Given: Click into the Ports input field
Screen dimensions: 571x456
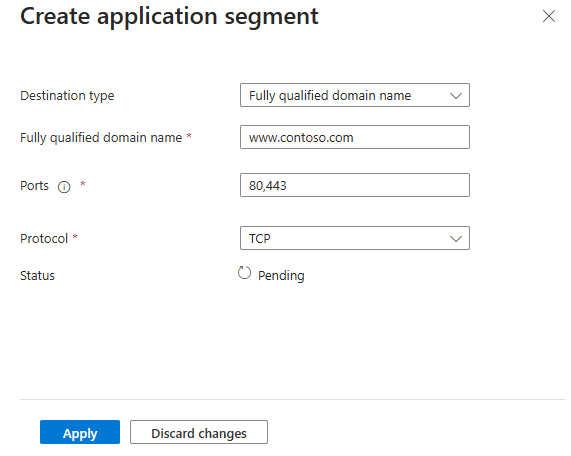Looking at the screenshot, I should (355, 185).
